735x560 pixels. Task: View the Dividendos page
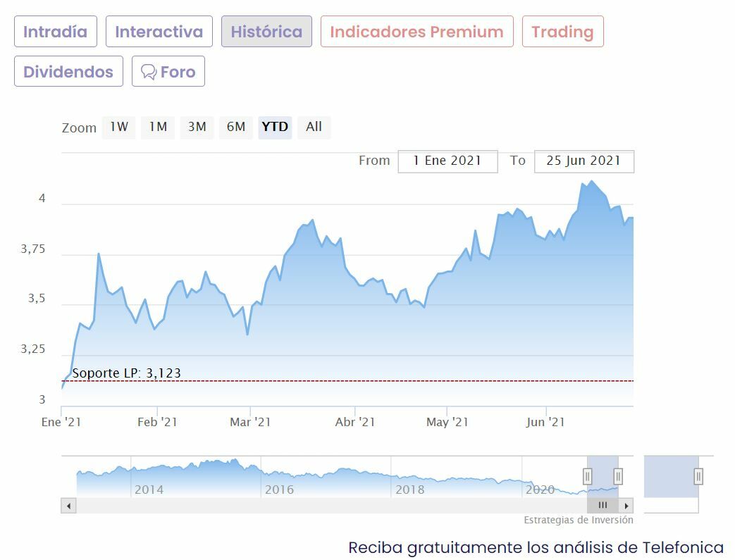click(68, 72)
